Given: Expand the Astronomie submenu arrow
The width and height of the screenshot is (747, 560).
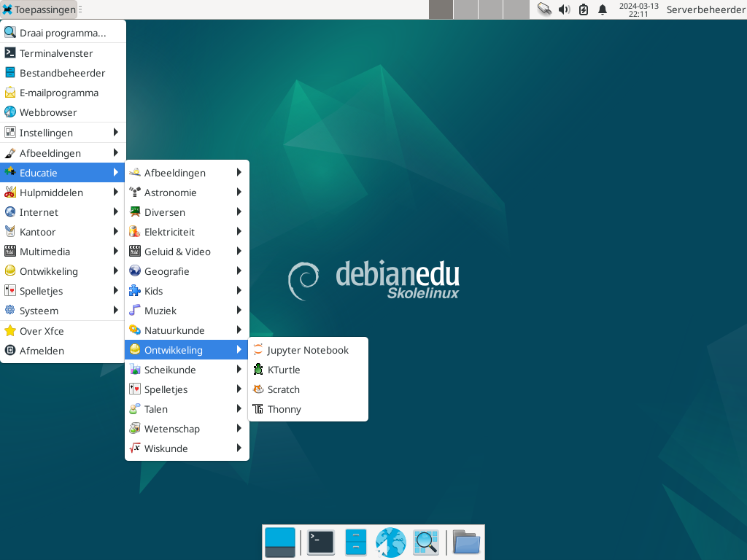Looking at the screenshot, I should pos(239,192).
